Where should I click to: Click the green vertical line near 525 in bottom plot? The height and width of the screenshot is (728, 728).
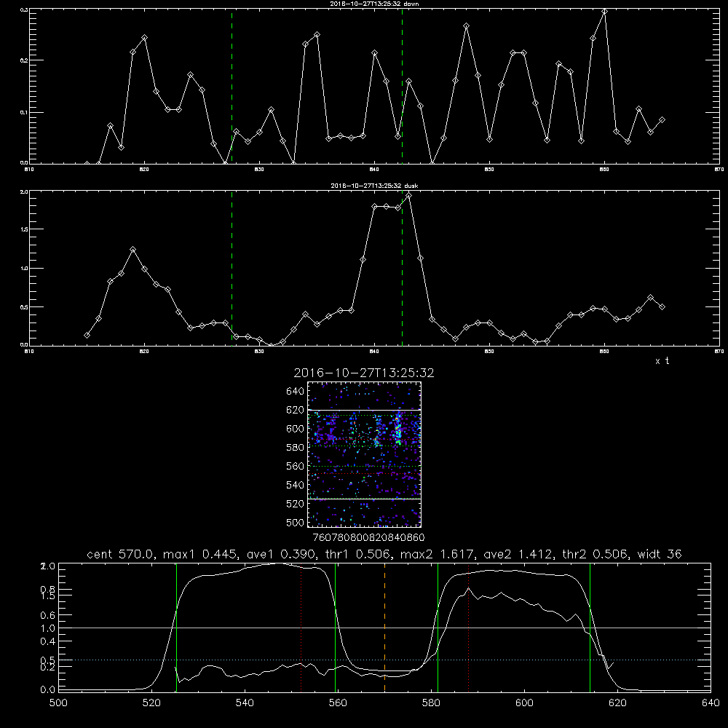pos(176,627)
